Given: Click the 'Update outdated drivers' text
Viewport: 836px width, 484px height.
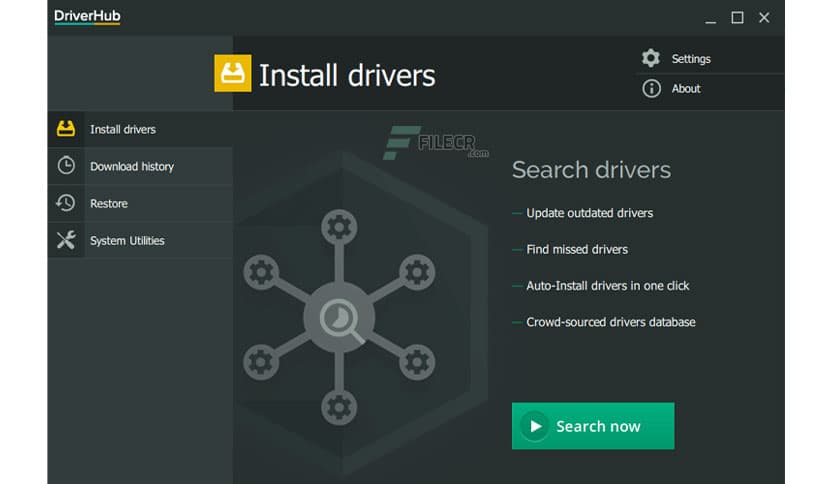Looking at the screenshot, I should tap(589, 213).
